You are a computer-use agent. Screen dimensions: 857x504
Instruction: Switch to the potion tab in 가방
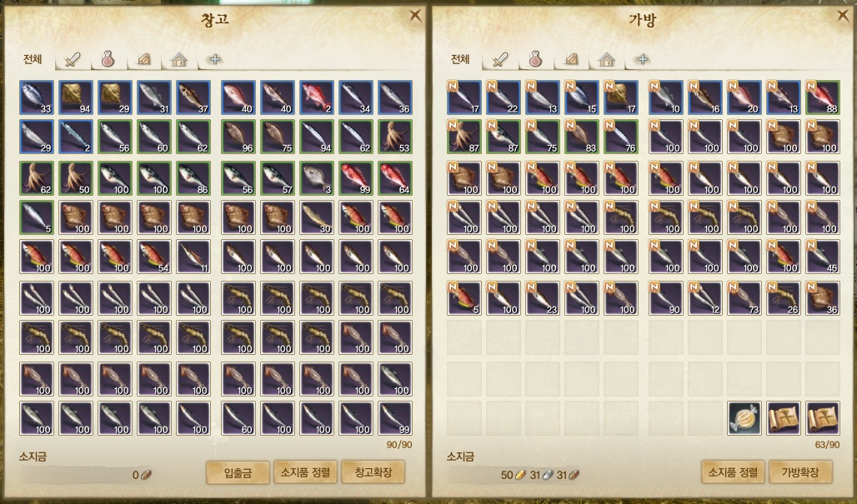535,59
